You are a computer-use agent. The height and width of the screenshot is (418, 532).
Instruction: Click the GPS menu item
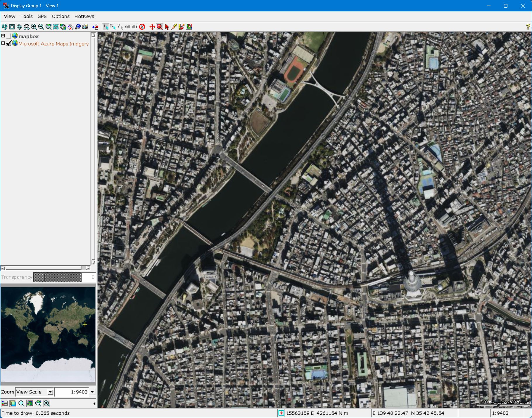42,16
